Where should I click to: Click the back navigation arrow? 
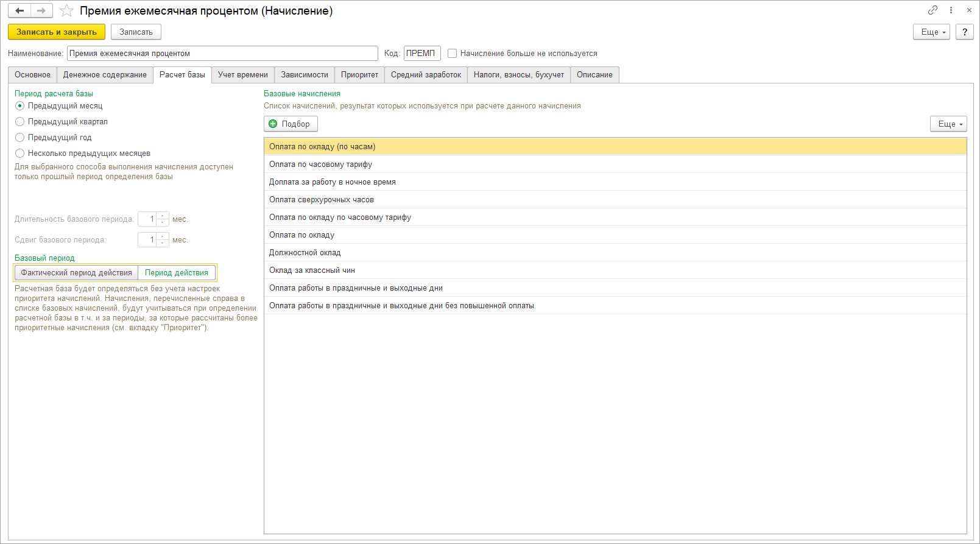point(19,11)
